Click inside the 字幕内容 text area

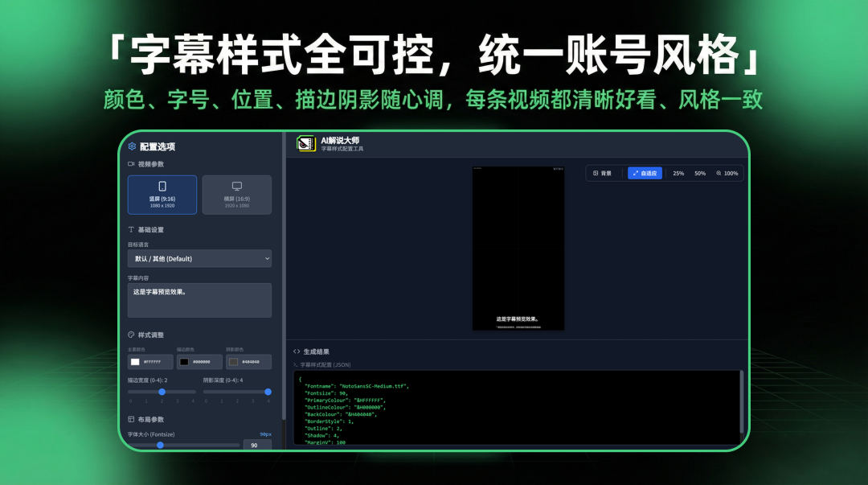199,300
